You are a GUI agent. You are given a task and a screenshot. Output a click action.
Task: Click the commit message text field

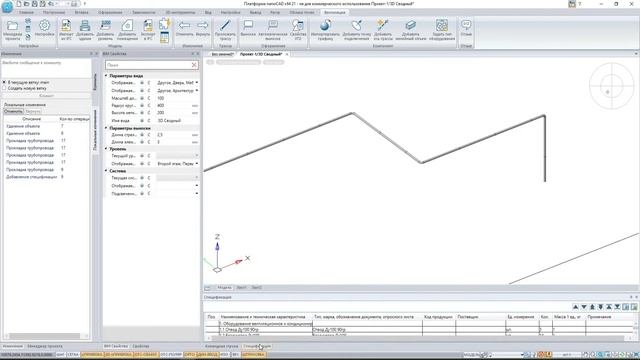[x=46, y=68]
